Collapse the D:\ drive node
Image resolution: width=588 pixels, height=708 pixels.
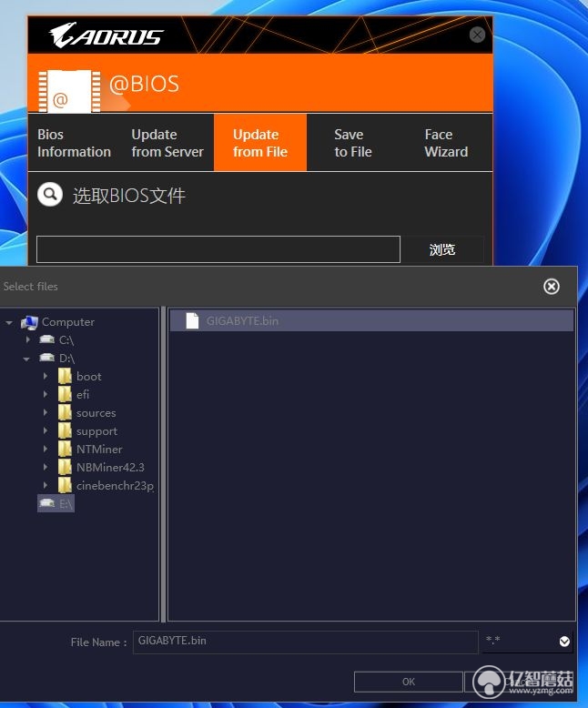click(x=26, y=359)
